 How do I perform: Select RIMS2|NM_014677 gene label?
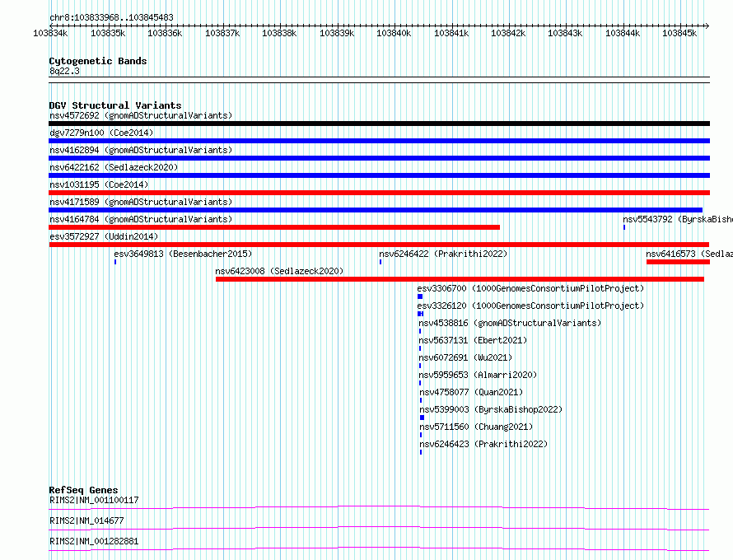coord(86,520)
